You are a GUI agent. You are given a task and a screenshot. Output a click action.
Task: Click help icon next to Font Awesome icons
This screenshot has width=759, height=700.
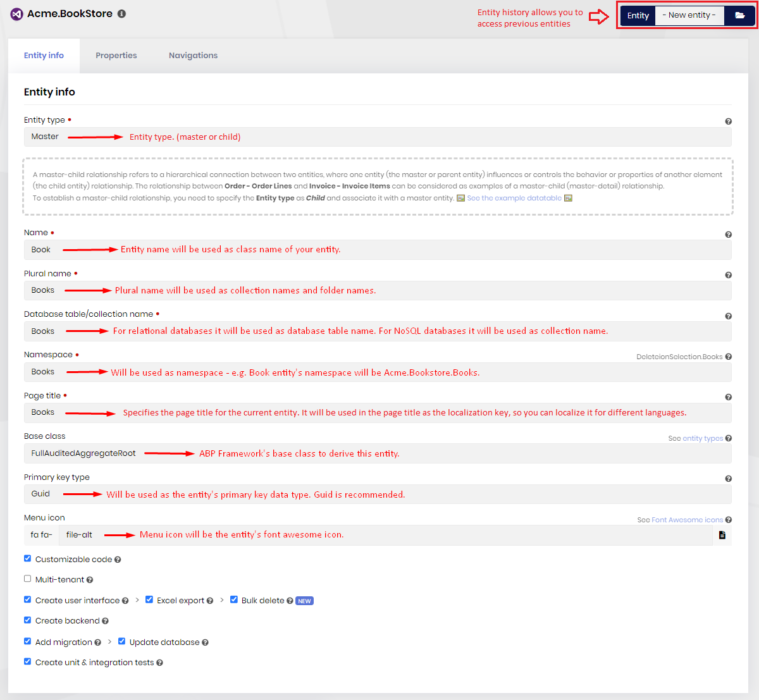[729, 520]
